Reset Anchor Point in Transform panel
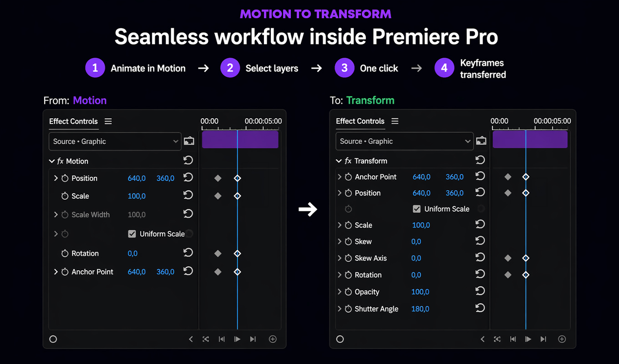619x364 pixels. [480, 176]
